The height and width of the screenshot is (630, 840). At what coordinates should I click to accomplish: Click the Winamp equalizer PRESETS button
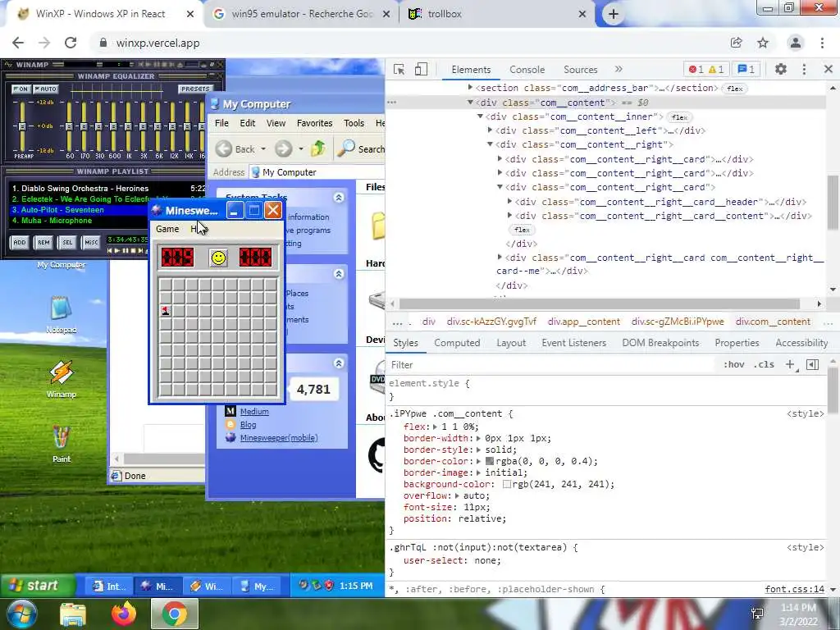click(x=195, y=89)
